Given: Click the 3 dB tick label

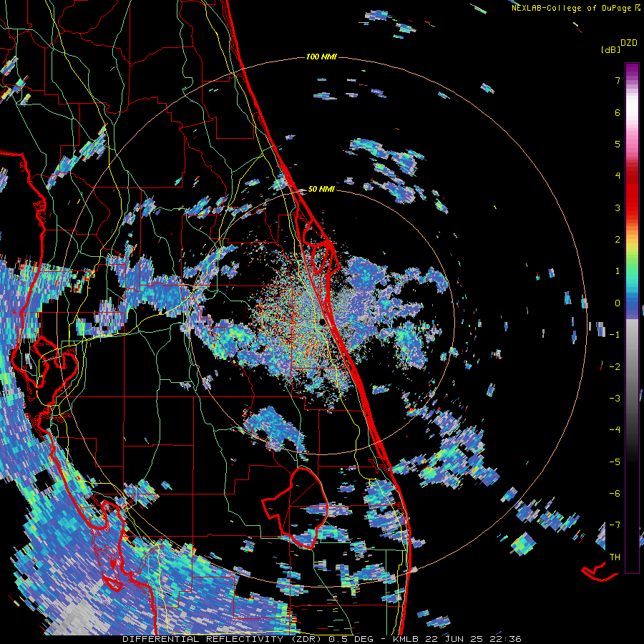Looking at the screenshot, I should click(618, 208).
